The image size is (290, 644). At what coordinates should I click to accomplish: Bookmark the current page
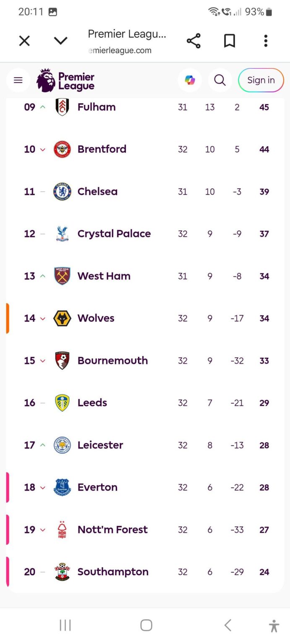point(230,41)
